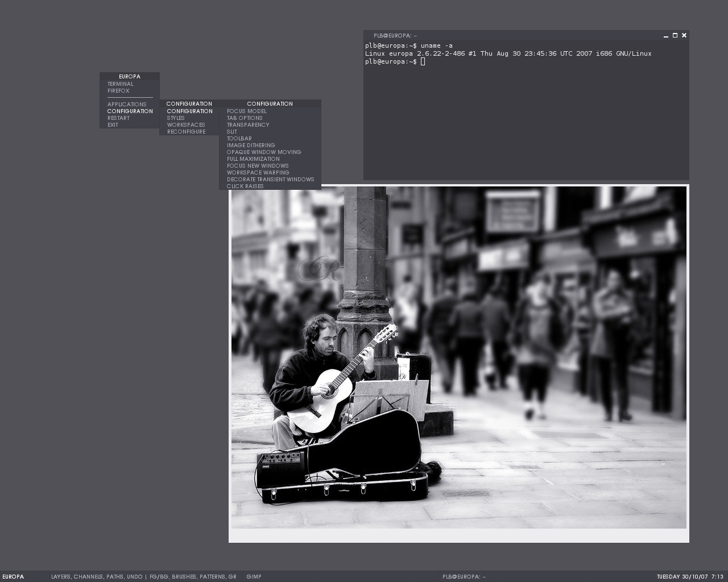This screenshot has width=728, height=582.
Task: Close the plb@europa terminal window
Action: tap(684, 35)
